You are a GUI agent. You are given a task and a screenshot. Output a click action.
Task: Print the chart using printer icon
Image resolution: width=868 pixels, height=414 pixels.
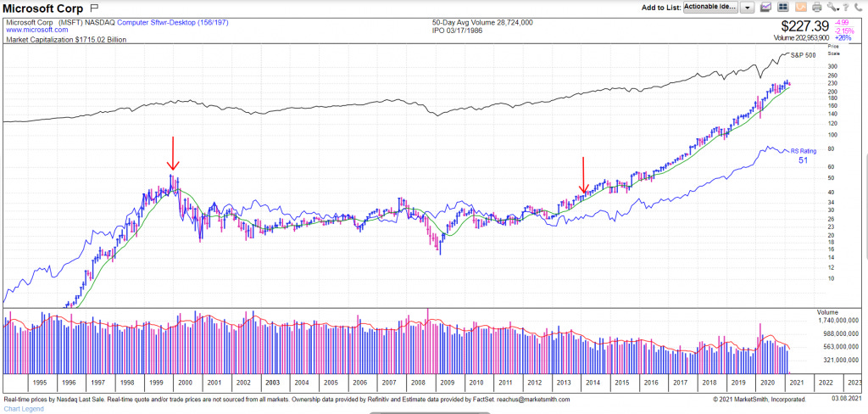pos(816,7)
